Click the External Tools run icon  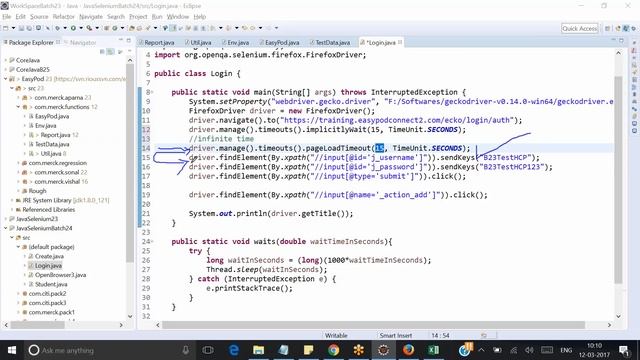point(89,28)
